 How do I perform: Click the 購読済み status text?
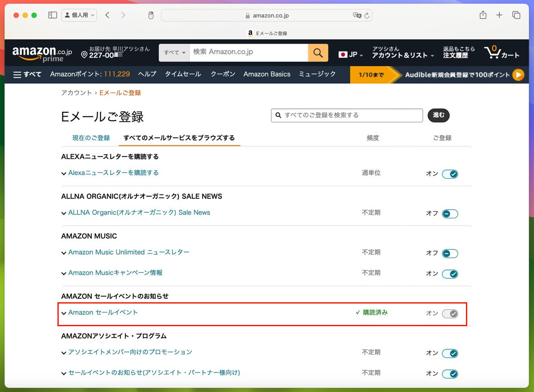375,312
